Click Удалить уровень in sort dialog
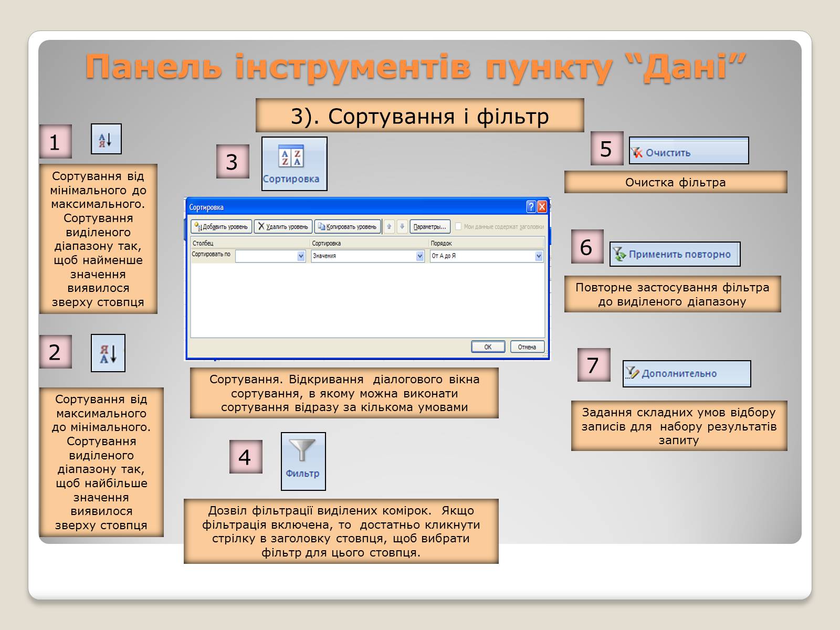This screenshot has height=630, width=840. [x=283, y=226]
